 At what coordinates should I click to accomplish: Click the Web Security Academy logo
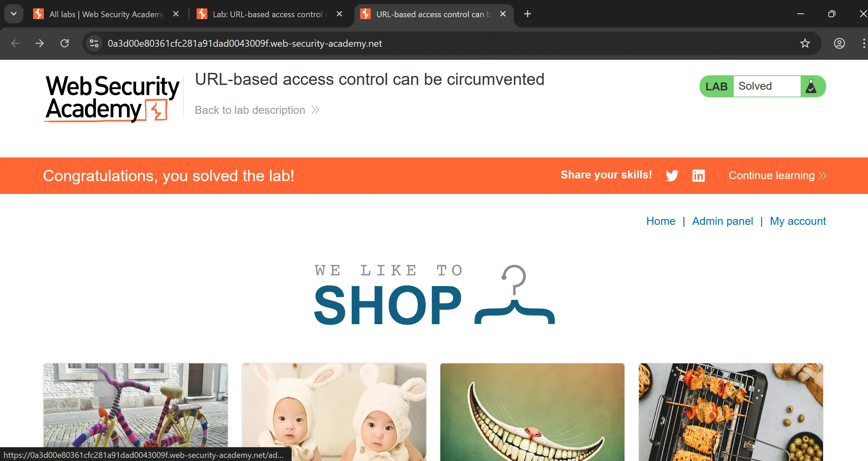click(x=112, y=98)
